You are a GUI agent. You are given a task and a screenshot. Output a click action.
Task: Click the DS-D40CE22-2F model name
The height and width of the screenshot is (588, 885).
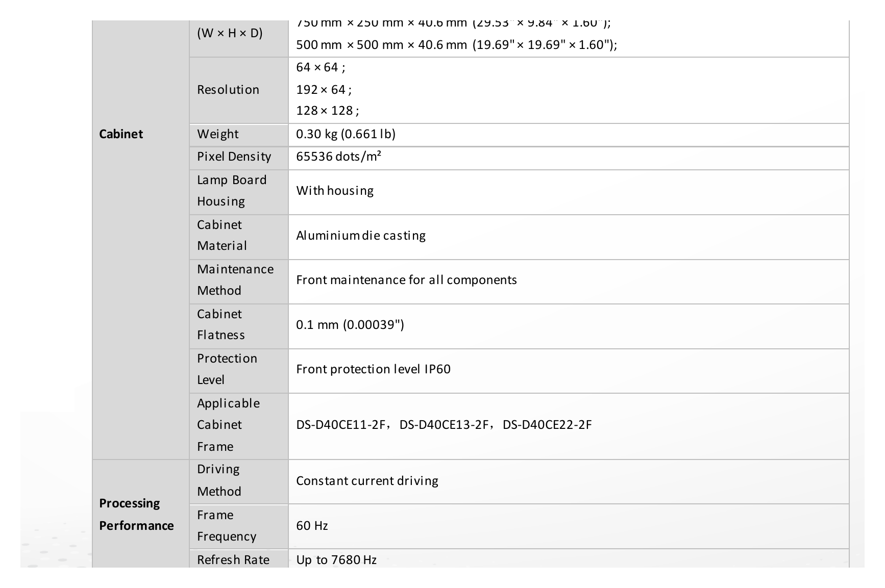[547, 425]
